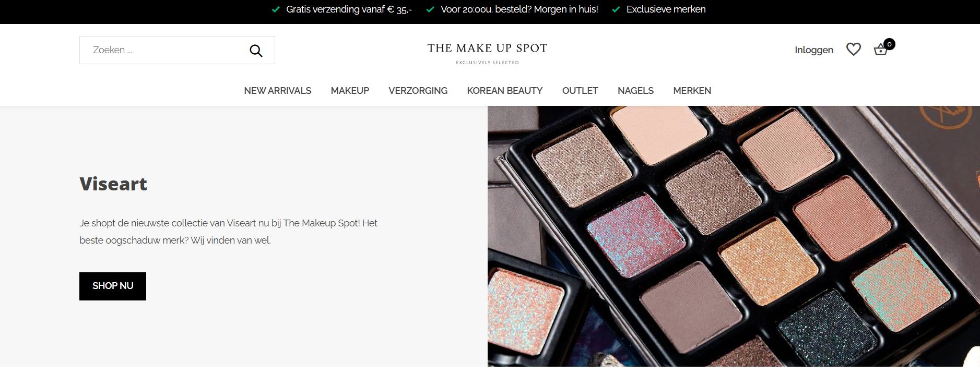Screen dimensions: 980x374
Task: Click The Make Up Spot logo
Action: [x=487, y=53]
